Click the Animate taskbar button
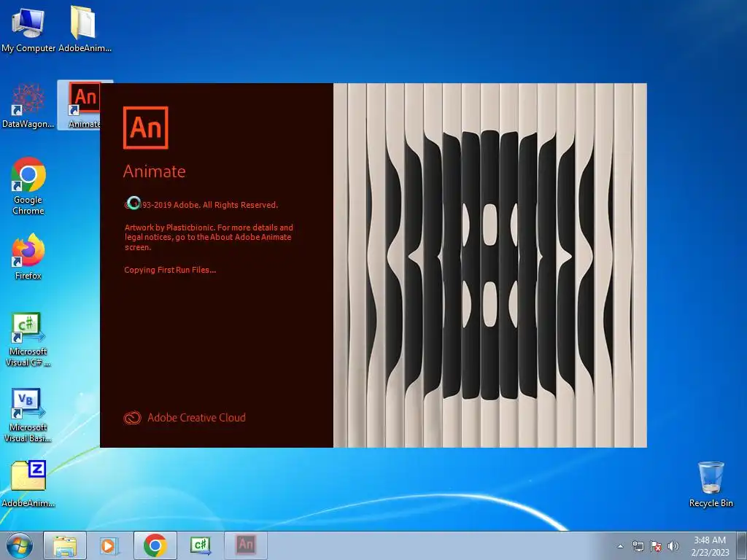The width and height of the screenshot is (747, 560). 246,545
